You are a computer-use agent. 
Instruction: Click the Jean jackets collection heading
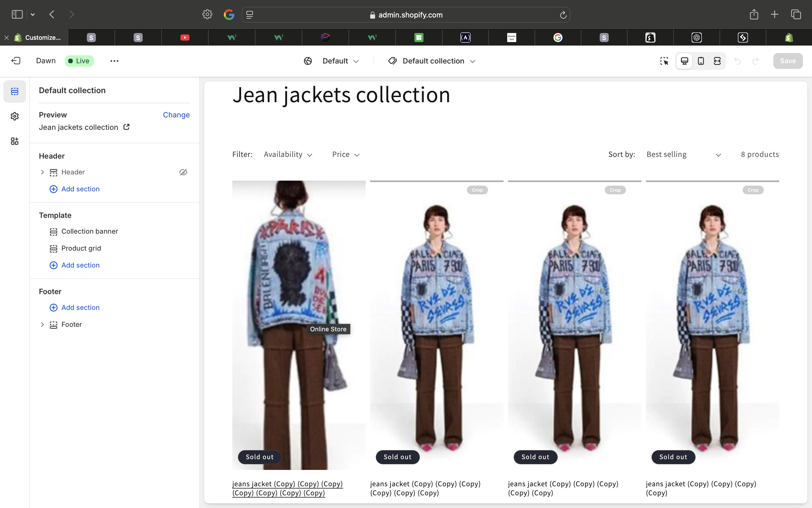point(341,95)
